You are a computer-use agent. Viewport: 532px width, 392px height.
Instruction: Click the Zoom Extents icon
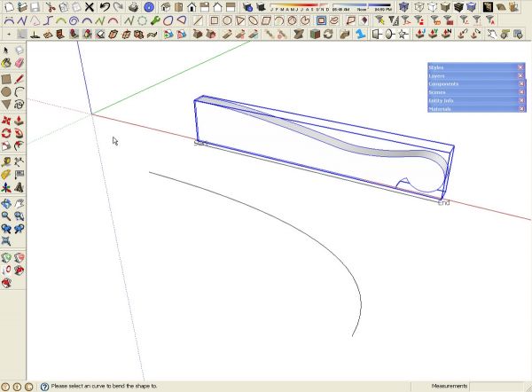click(x=6, y=241)
